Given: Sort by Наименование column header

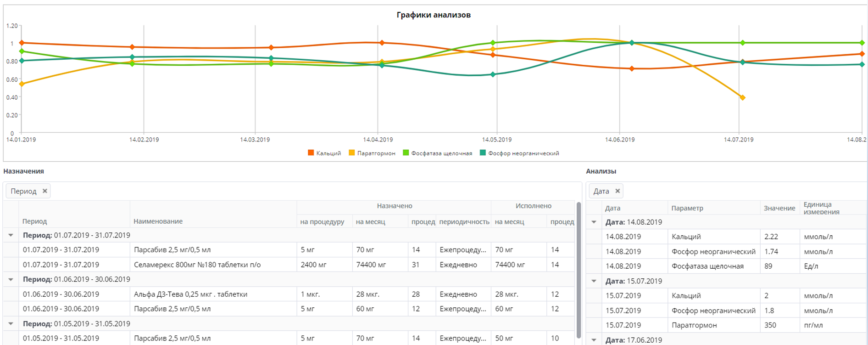Looking at the screenshot, I should 158,221.
